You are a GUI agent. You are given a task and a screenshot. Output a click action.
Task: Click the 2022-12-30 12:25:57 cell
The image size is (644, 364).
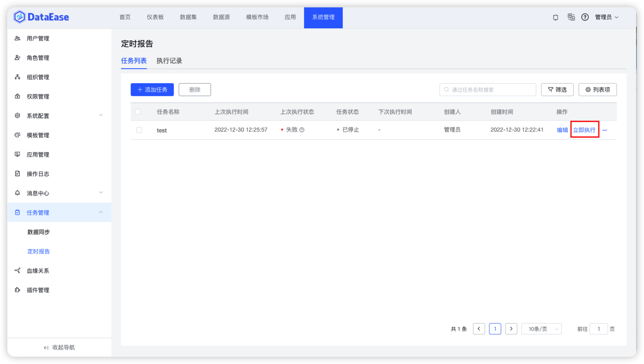click(241, 130)
